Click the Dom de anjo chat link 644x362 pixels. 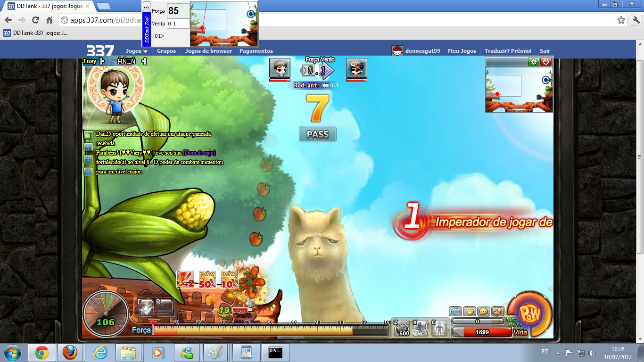tap(199, 153)
